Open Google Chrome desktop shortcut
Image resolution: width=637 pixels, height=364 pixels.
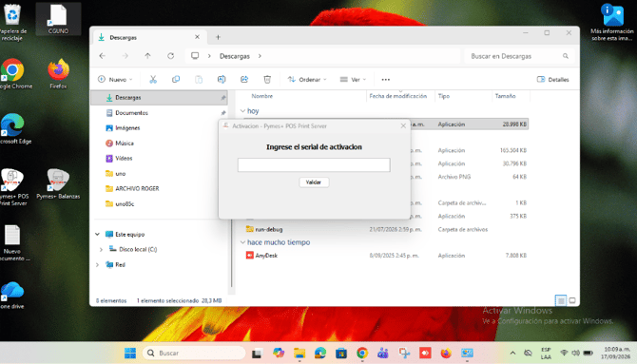coord(13,74)
